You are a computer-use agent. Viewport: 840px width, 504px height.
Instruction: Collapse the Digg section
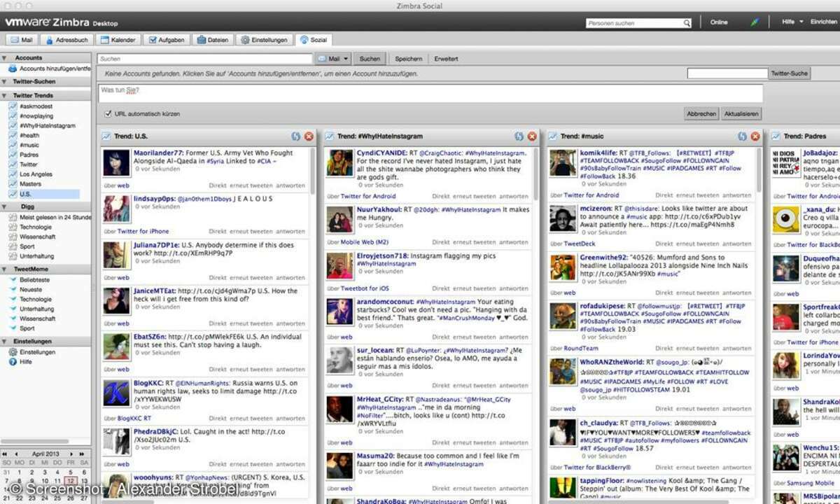(x=5, y=206)
